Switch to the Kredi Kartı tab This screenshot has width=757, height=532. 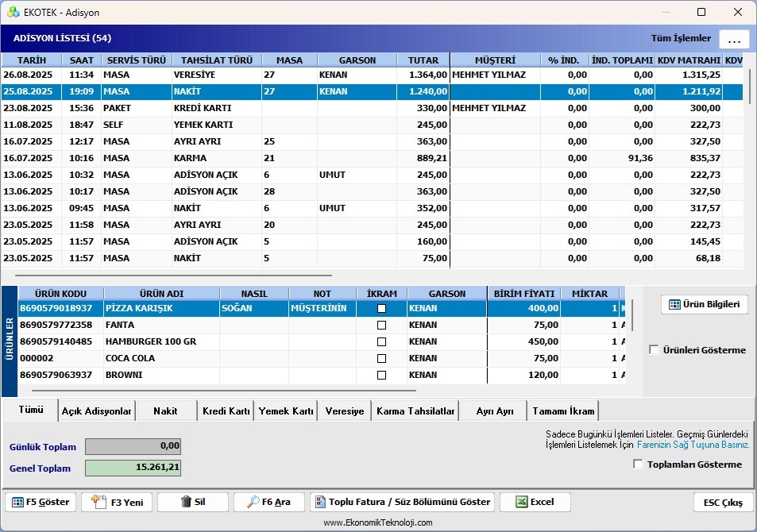[x=226, y=411]
